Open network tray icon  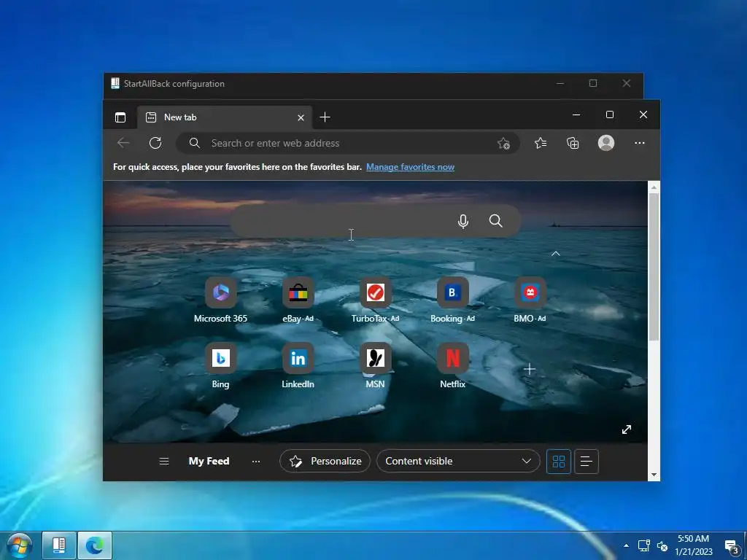tap(644, 545)
